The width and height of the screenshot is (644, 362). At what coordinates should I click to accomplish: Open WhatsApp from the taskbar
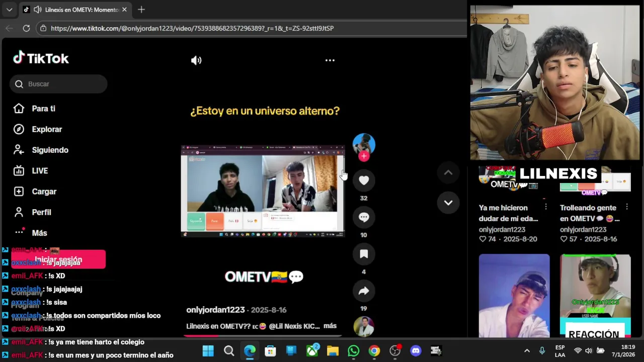pyautogui.click(x=353, y=351)
